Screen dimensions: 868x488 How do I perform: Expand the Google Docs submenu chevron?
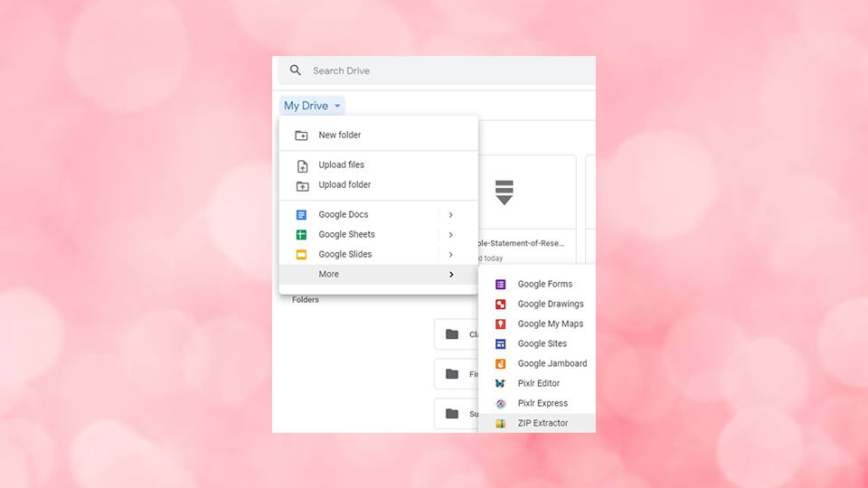pyautogui.click(x=450, y=215)
